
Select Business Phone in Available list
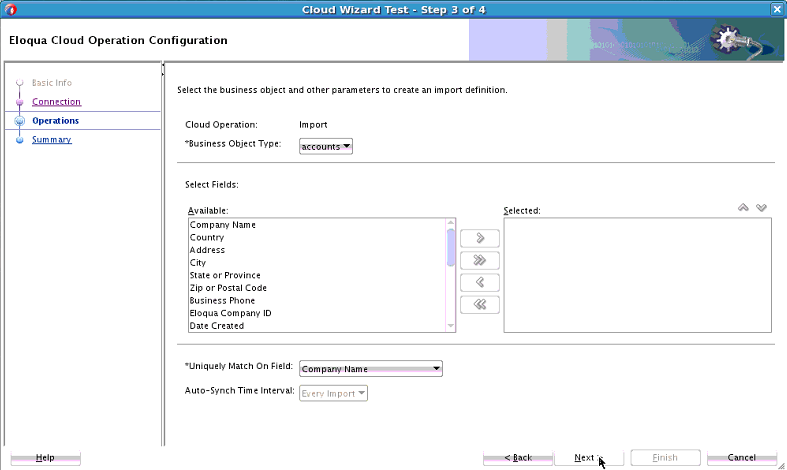click(x=317, y=300)
